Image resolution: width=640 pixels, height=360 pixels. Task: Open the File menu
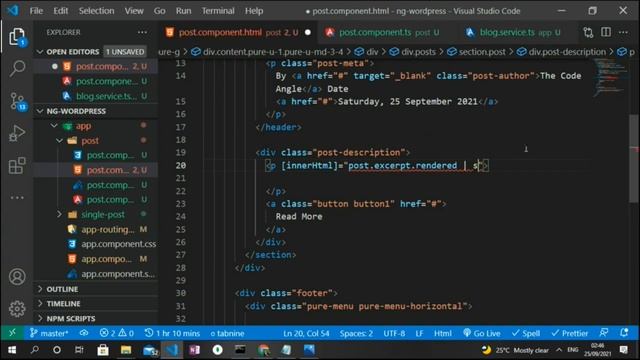tap(36, 11)
